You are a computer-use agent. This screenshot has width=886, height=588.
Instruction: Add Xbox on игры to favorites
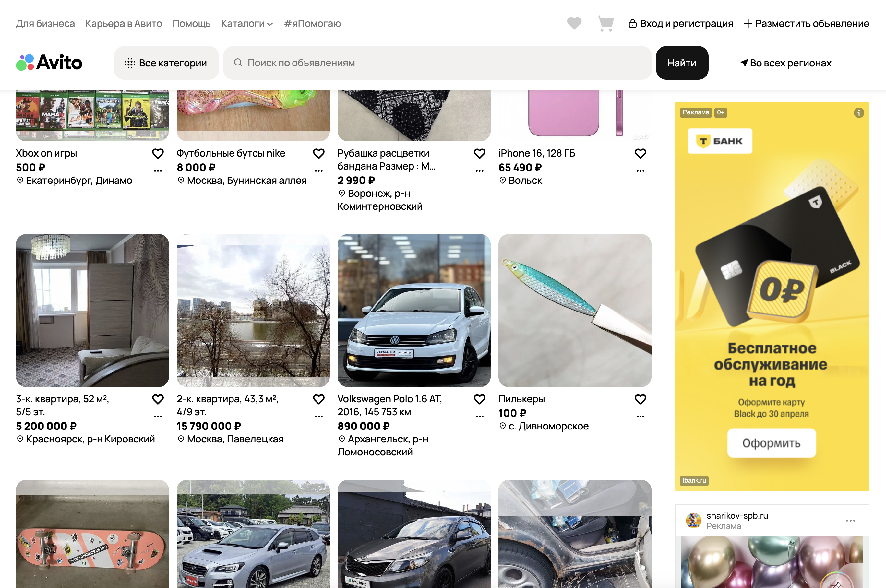click(x=158, y=153)
